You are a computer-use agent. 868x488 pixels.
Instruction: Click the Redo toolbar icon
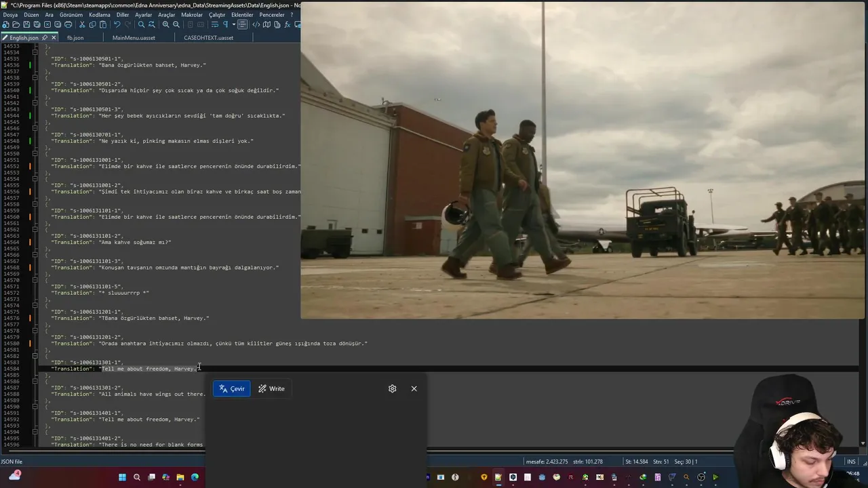tap(127, 24)
